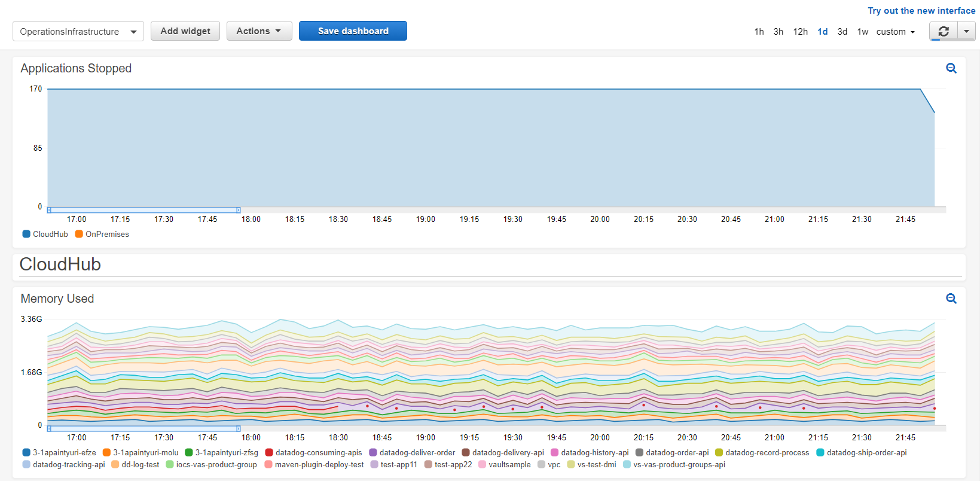
Task: Toggle vaultsample legend entry
Action: 505,464
